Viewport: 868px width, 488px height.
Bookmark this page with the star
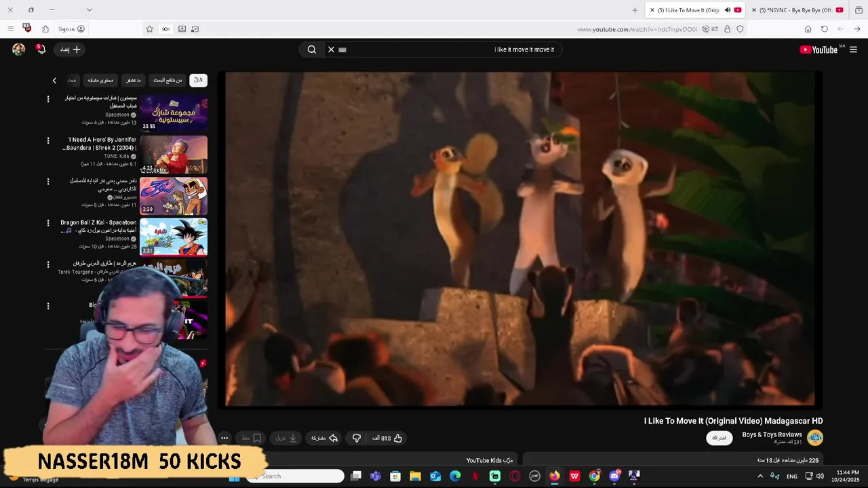149,29
